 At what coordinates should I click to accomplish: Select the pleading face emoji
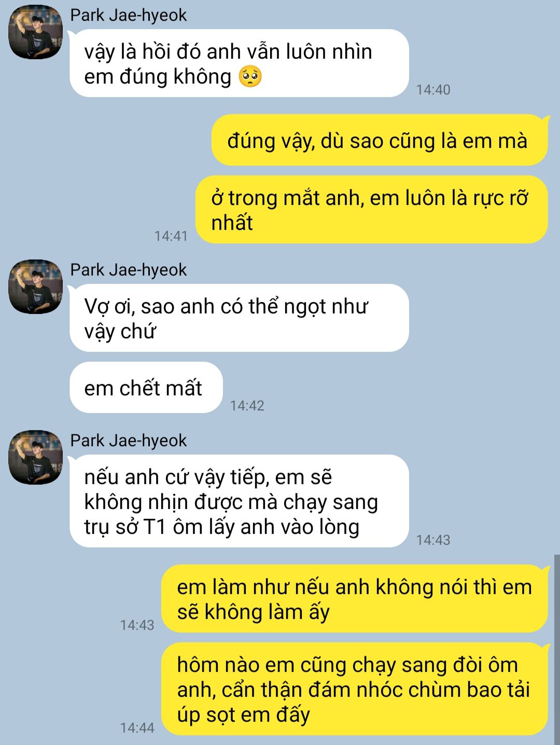tap(250, 77)
